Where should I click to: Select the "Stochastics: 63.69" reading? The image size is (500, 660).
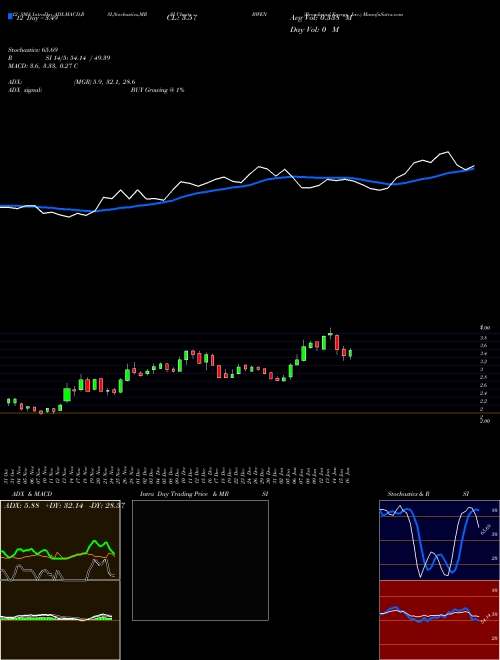click(x=33, y=51)
